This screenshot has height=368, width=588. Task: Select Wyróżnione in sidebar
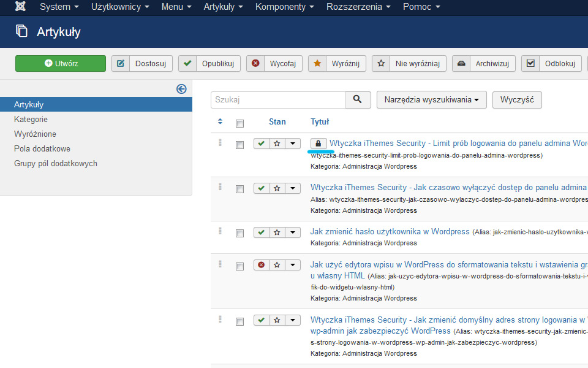click(35, 134)
